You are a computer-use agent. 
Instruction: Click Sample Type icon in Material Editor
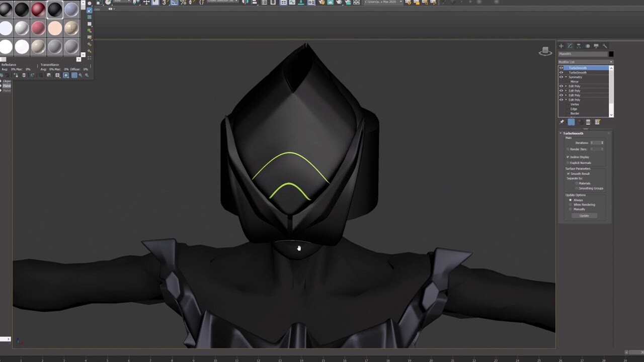tap(90, 4)
